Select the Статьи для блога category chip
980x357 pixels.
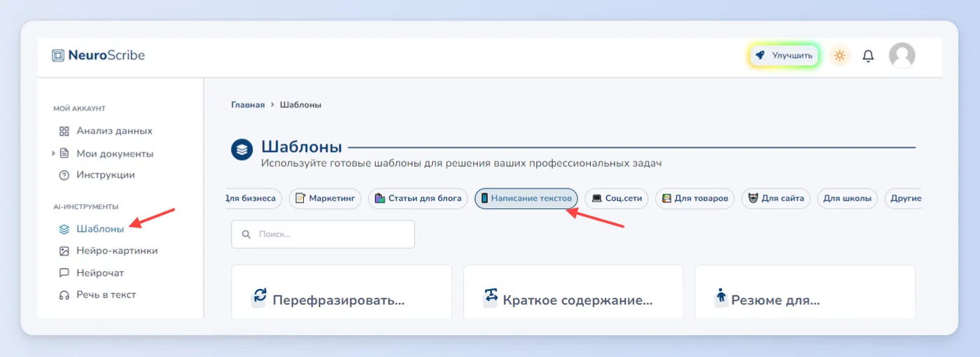[418, 199]
